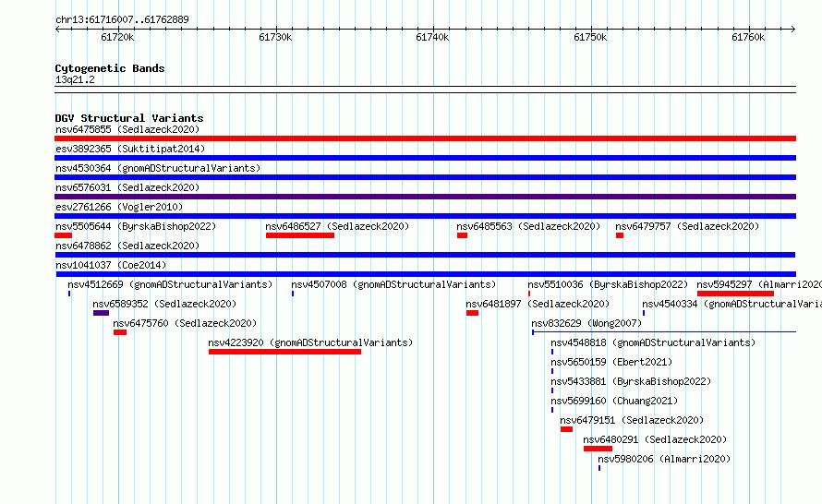Click the nsv4530364 (gnomADStructuralVariants) label
Screen dimensions: 822x504
(x=158, y=168)
